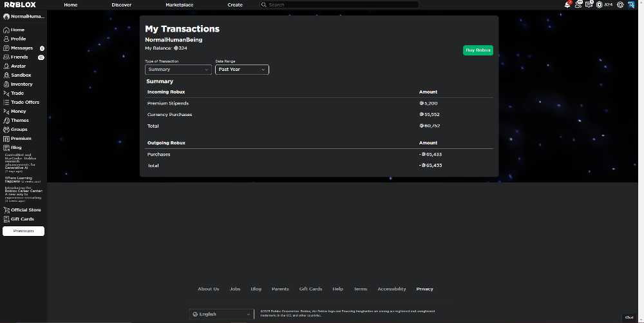Click the Gift Cards sidebar icon

tap(6, 219)
